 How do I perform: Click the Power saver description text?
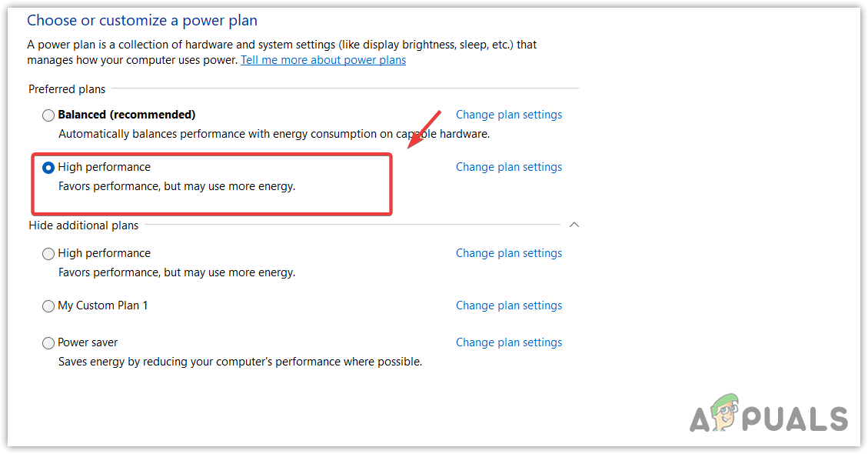pyautogui.click(x=240, y=362)
